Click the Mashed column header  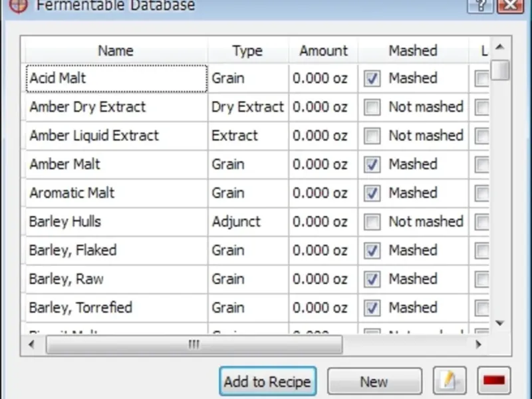[412, 51]
